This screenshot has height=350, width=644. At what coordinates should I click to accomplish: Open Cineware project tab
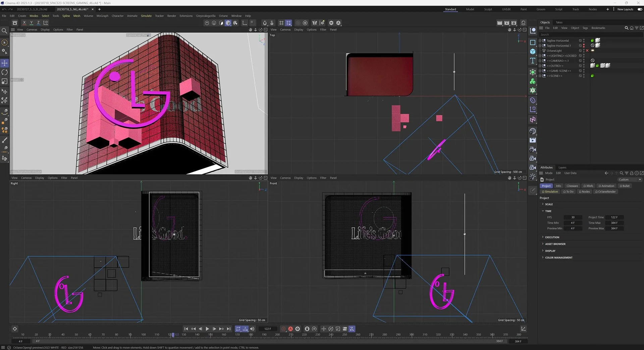point(572,186)
